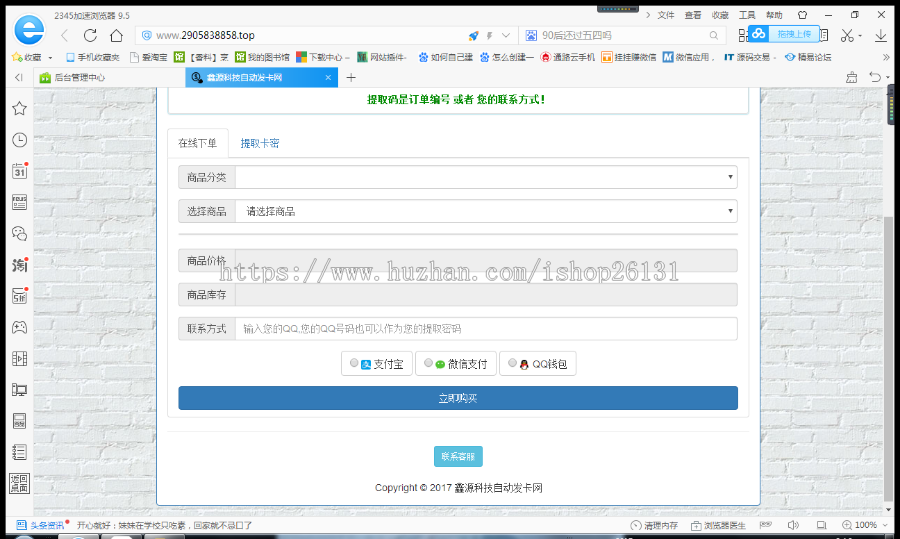Go to the browser home page icon
The image size is (900, 539).
click(116, 36)
